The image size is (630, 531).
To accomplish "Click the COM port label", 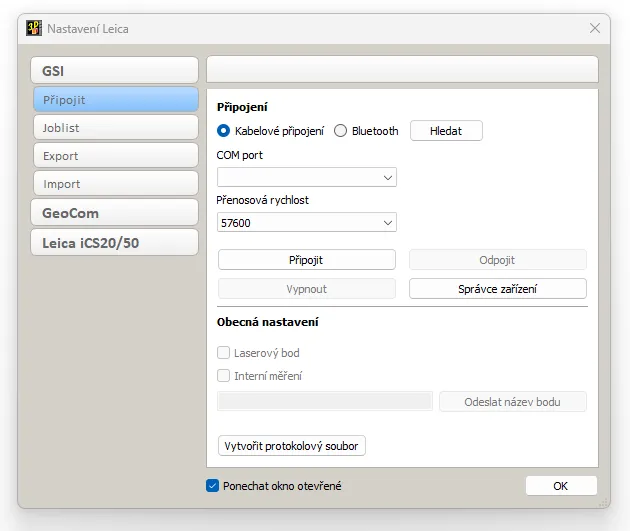I will [x=239, y=155].
